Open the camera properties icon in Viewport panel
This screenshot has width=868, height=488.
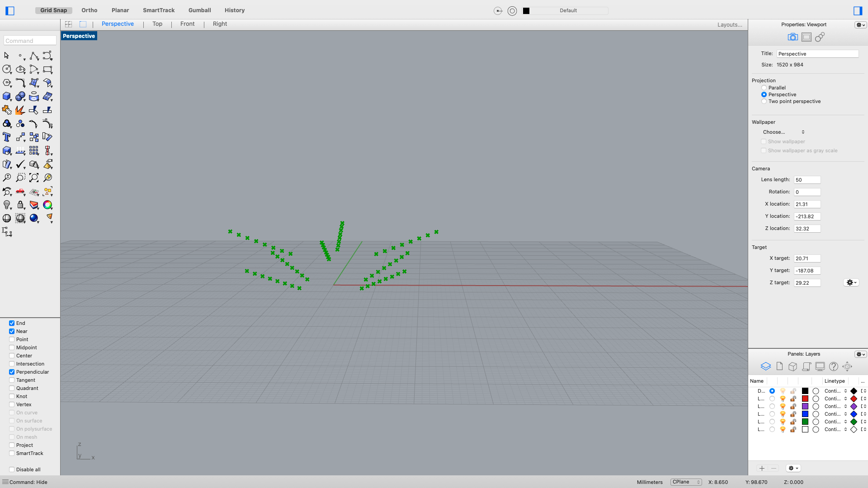tap(793, 37)
